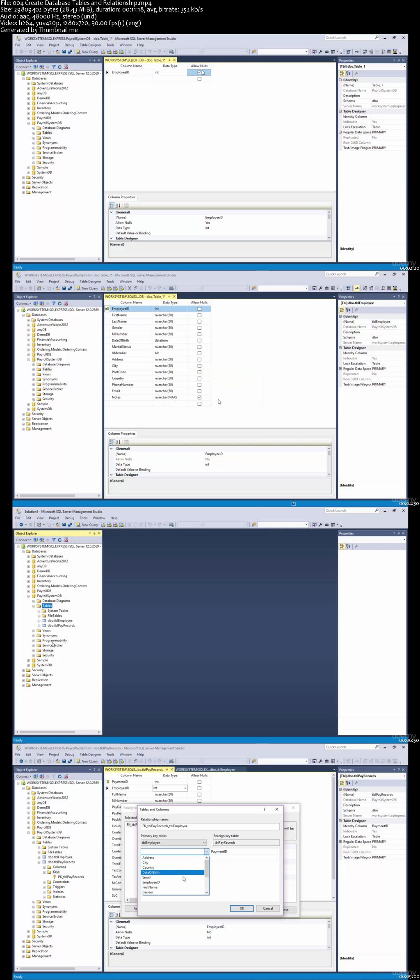
Task: Click the Quick Launch search icon in the Solution1 frame
Action: 377,510
